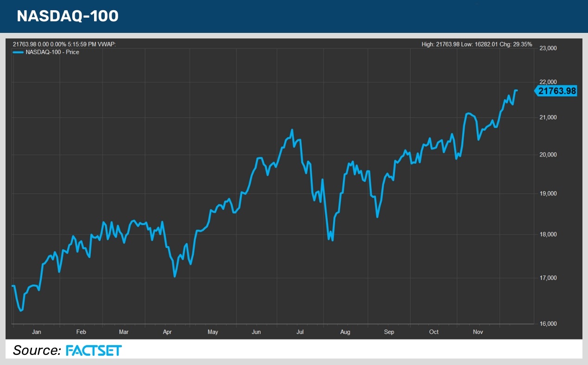The height and width of the screenshot is (365, 588).
Task: Click the "5:15:59 PM" timestamp
Action: pyautogui.click(x=78, y=44)
